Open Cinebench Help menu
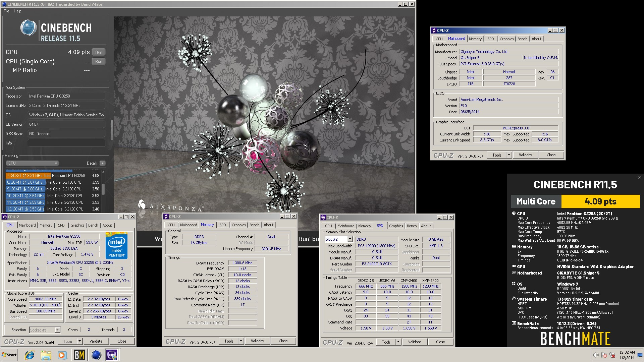Viewport: 644px width, 362px height. click(x=17, y=11)
